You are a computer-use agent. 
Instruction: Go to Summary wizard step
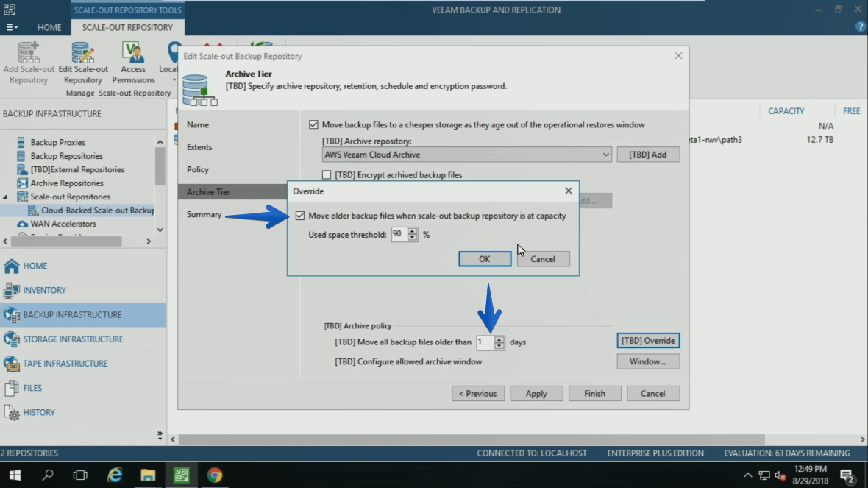pos(204,214)
